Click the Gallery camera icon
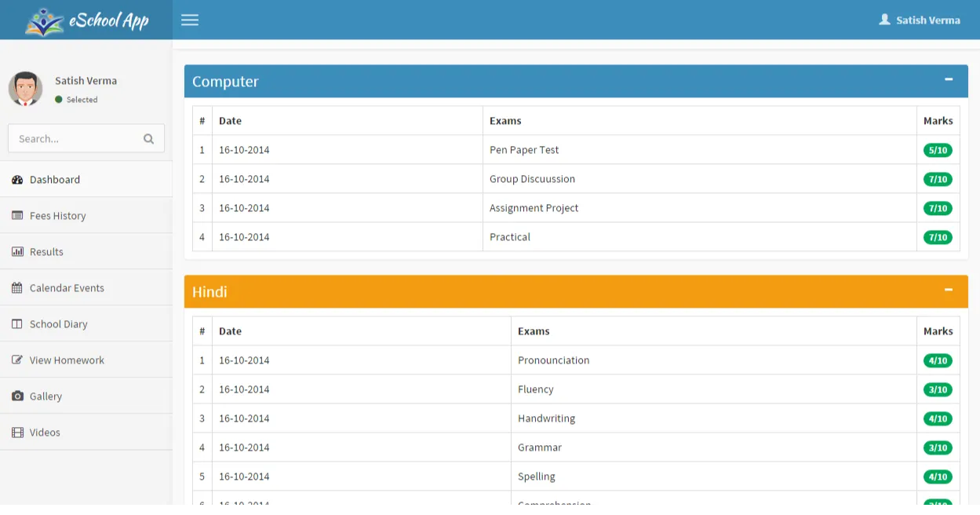This screenshot has height=515, width=980. pyautogui.click(x=17, y=396)
